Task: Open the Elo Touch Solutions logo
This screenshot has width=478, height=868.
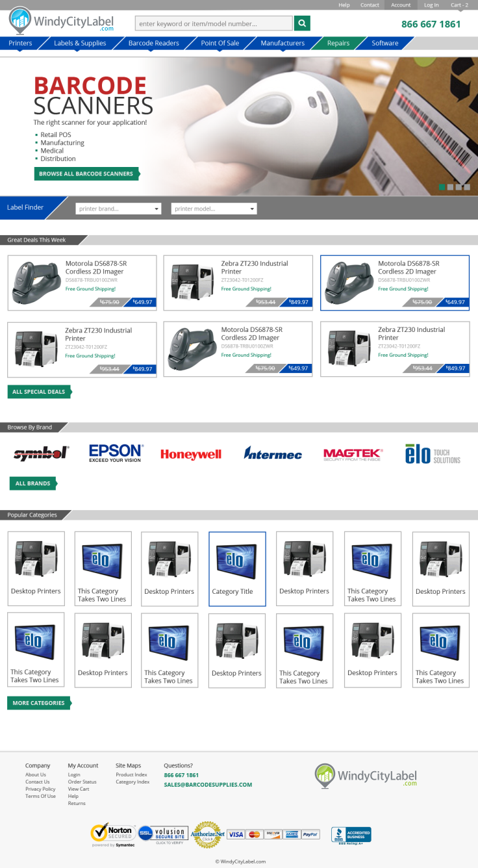Action: (433, 454)
